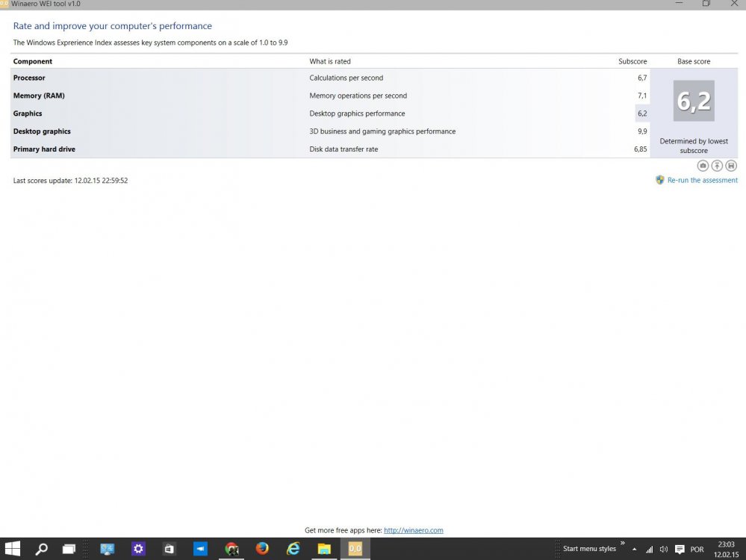Click Determined by lowest subscore text
The height and width of the screenshot is (560, 746).
(x=694, y=146)
